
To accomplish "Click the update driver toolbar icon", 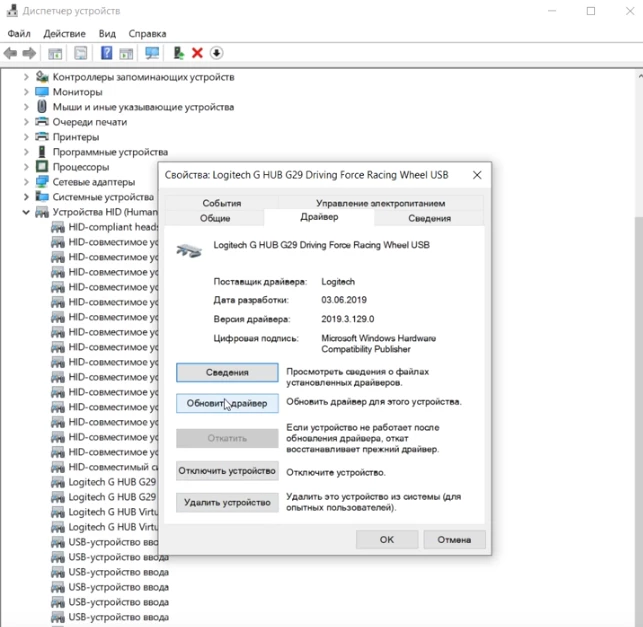I will click(x=178, y=53).
